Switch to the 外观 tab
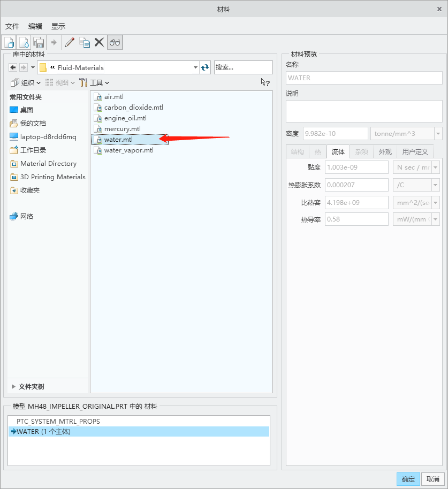The image size is (448, 489). coord(385,152)
